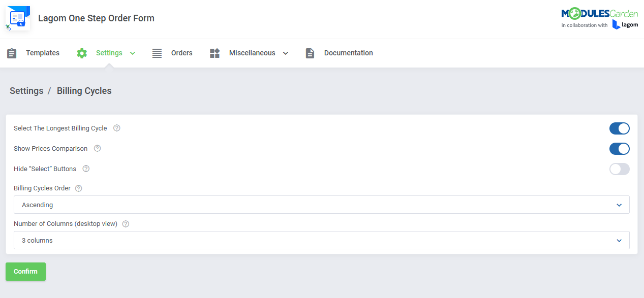Click the Hide Select Buttons label
This screenshot has width=644, height=298.
coord(45,169)
